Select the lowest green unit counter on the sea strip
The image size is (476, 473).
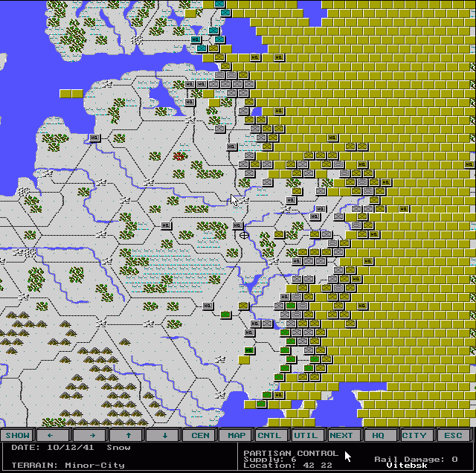click(261, 404)
